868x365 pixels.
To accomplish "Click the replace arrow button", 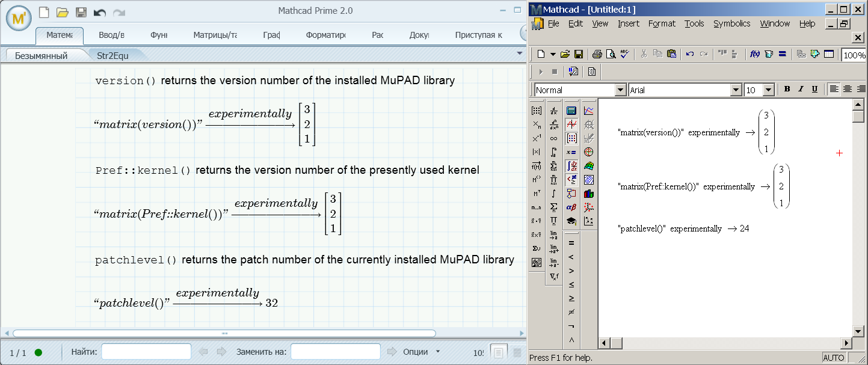I will [392, 352].
